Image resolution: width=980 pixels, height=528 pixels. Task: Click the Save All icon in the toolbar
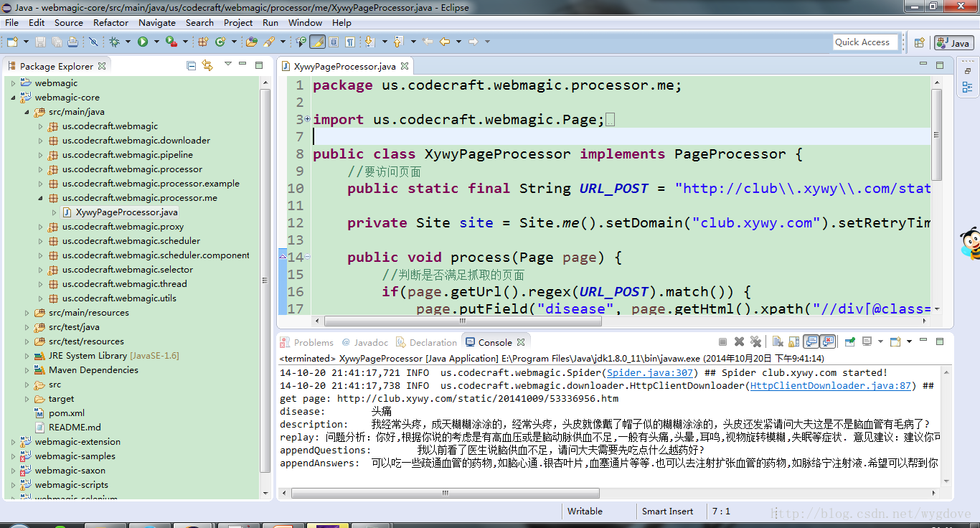pyautogui.click(x=55, y=42)
